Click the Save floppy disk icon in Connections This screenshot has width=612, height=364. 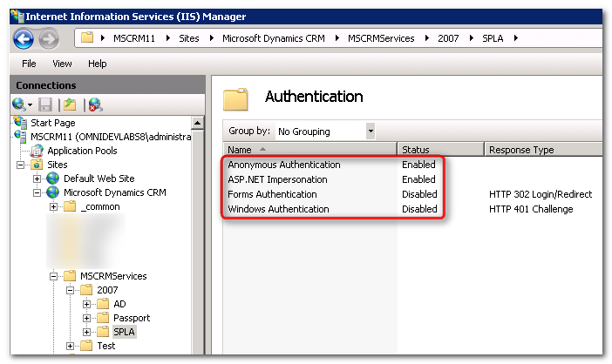(x=45, y=104)
